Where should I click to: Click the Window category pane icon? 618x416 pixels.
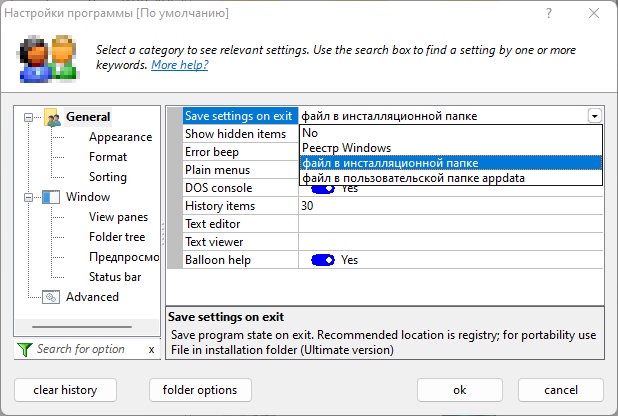(x=52, y=197)
